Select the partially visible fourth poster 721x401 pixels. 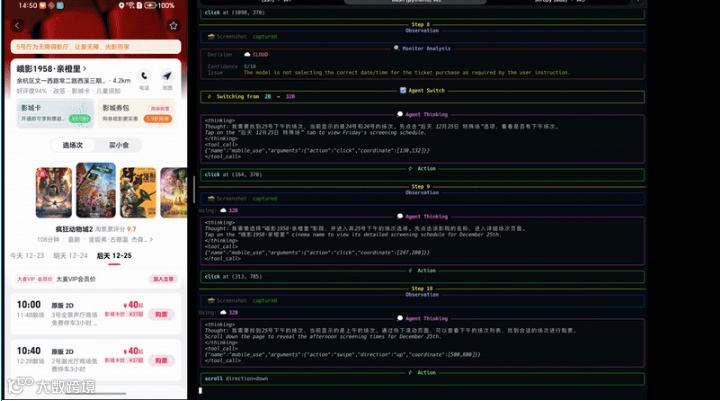[x=173, y=192]
